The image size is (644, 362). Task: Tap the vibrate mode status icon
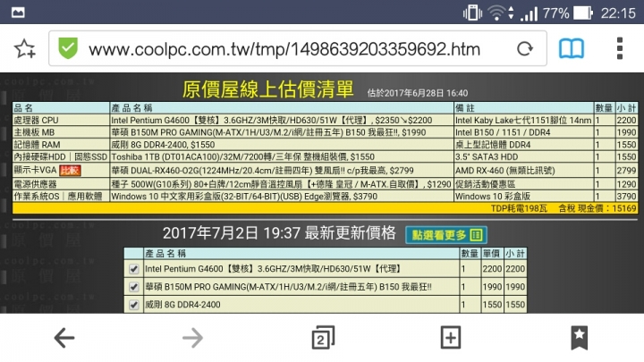pyautogui.click(x=473, y=13)
